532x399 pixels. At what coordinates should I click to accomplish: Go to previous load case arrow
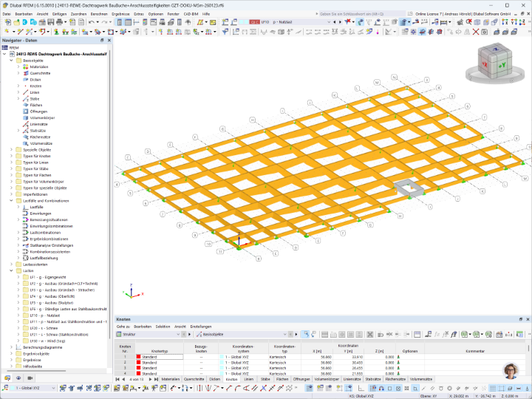point(335,22)
